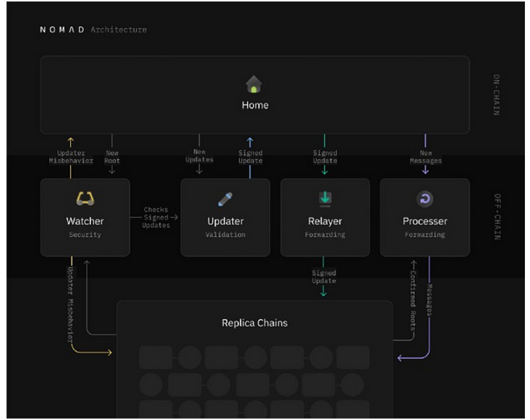
Task: Click the 'Replica Chains' heading
Action: point(255,323)
